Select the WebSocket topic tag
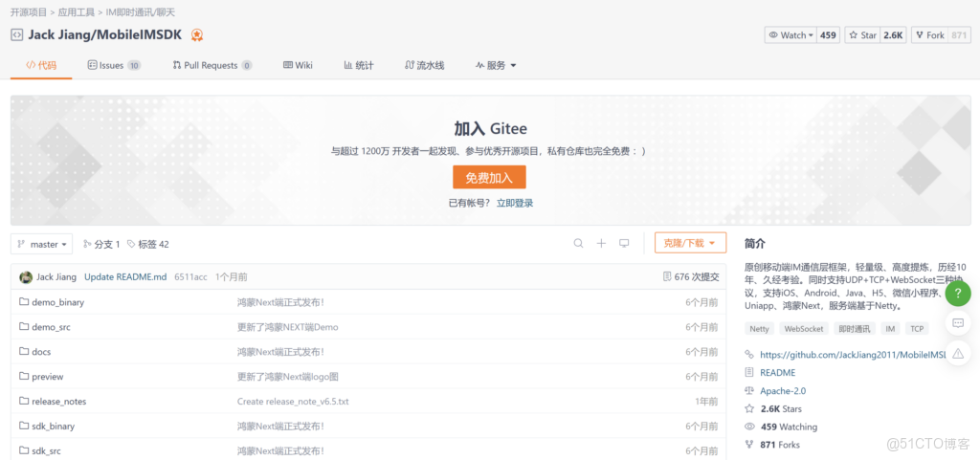Viewport: 980px width, 460px height. pyautogui.click(x=803, y=328)
